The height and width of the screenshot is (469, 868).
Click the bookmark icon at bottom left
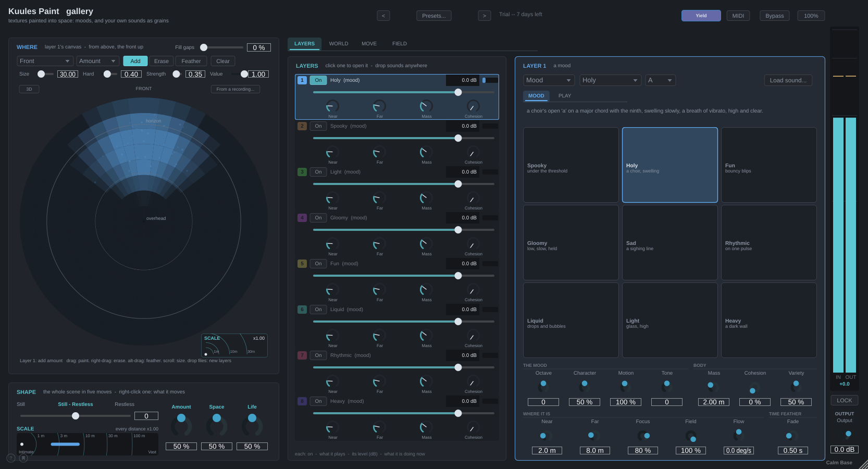point(23,458)
